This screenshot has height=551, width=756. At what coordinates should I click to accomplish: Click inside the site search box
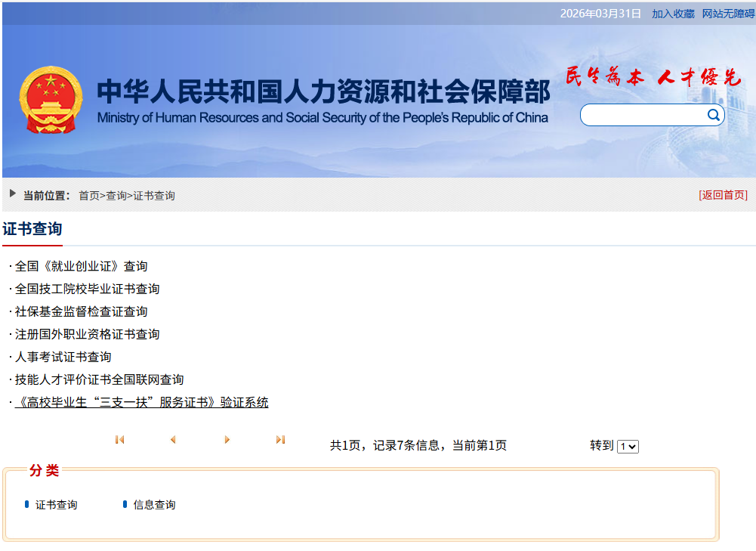(642, 116)
